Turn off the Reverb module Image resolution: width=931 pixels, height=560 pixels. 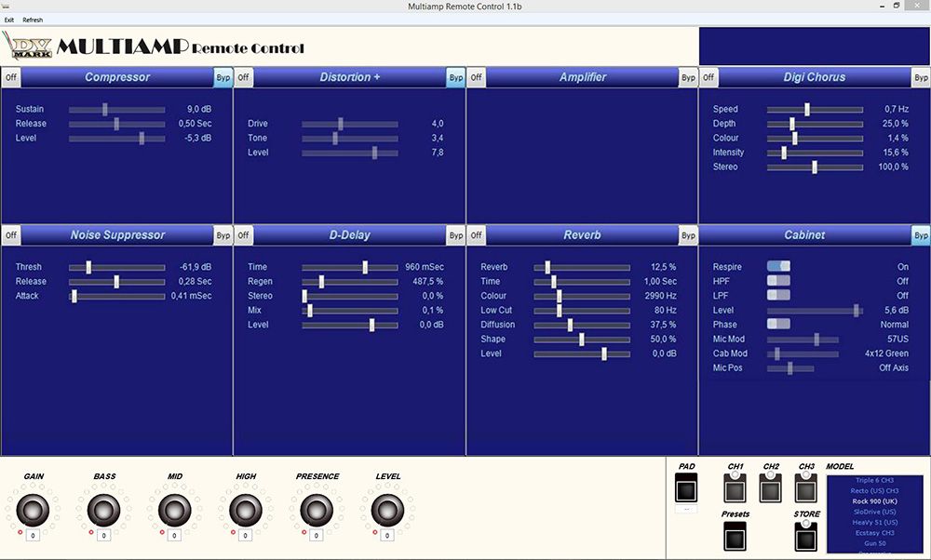click(x=476, y=235)
